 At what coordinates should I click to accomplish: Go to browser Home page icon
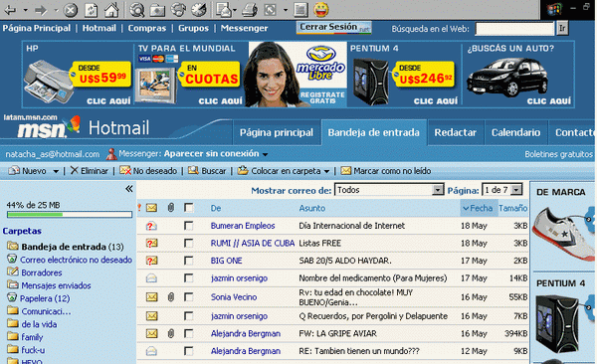click(111, 10)
